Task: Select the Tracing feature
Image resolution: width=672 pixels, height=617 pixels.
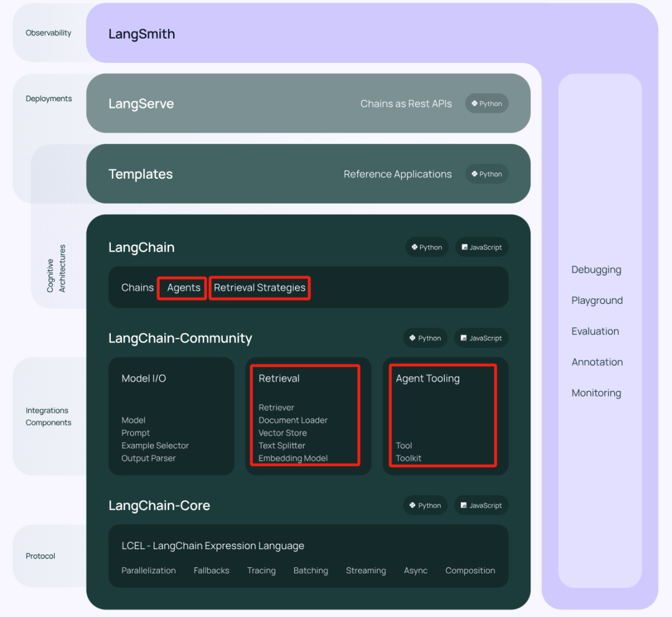Action: (x=261, y=571)
